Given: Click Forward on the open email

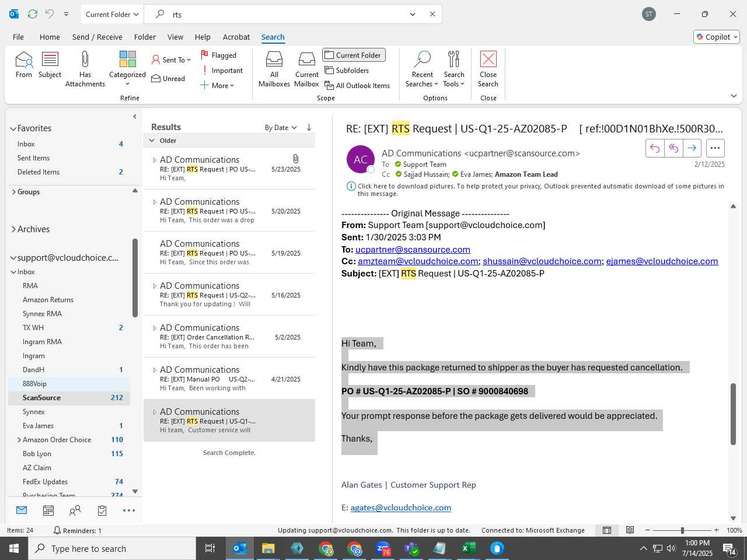Looking at the screenshot, I should click(692, 148).
